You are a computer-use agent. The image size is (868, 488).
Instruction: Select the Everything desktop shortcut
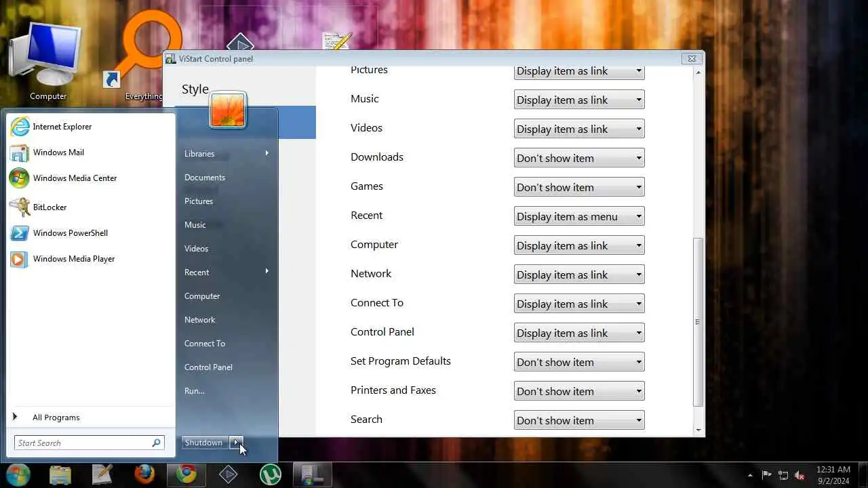tap(144, 56)
